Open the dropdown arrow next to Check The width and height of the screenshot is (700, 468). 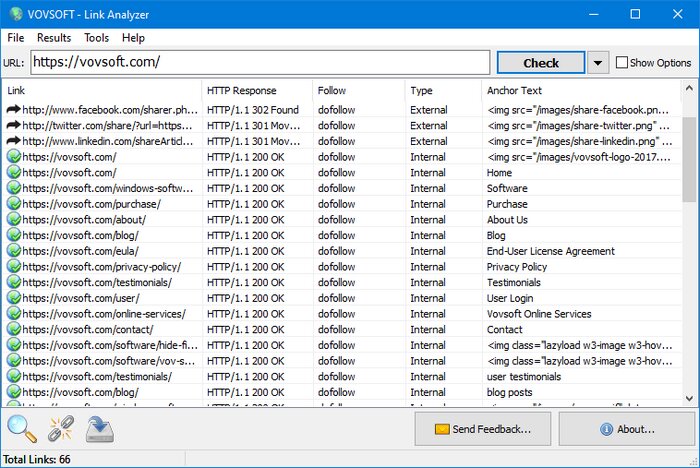[597, 63]
